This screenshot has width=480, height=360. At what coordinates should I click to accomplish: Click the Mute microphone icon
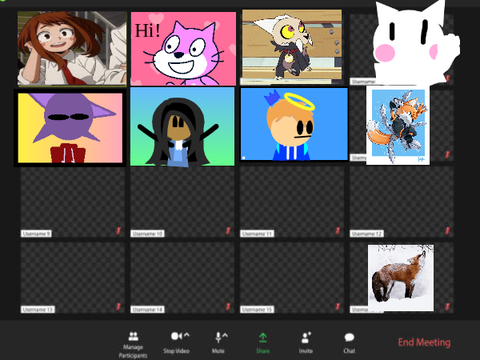[218, 337]
